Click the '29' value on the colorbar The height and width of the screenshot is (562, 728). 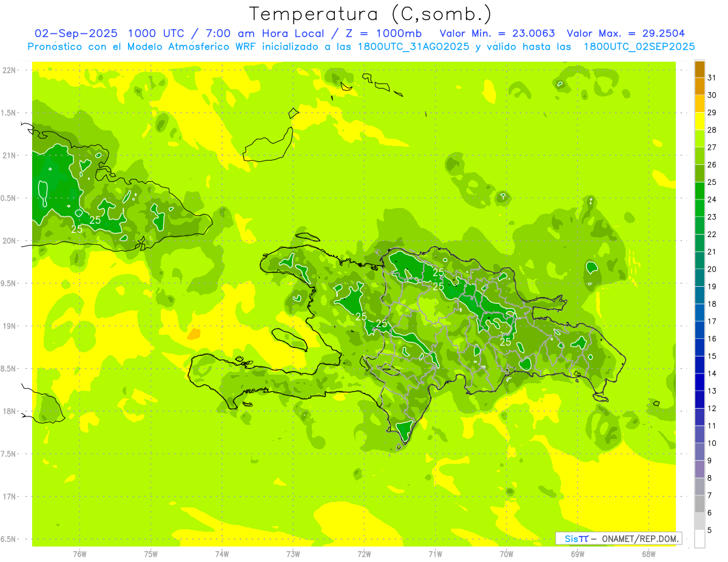712,113
